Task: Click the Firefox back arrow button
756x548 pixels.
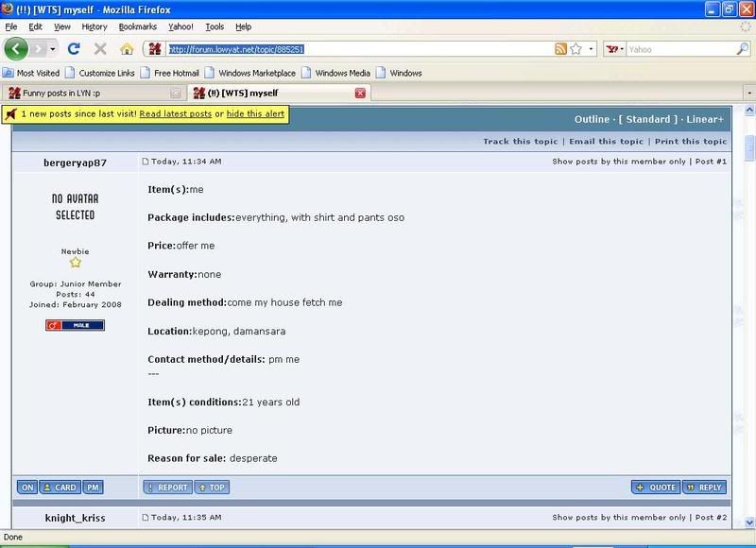Action: point(16,48)
